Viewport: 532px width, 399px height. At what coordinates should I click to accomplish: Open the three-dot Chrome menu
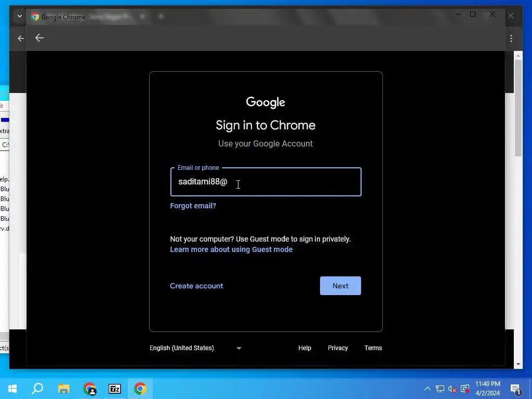(x=511, y=38)
